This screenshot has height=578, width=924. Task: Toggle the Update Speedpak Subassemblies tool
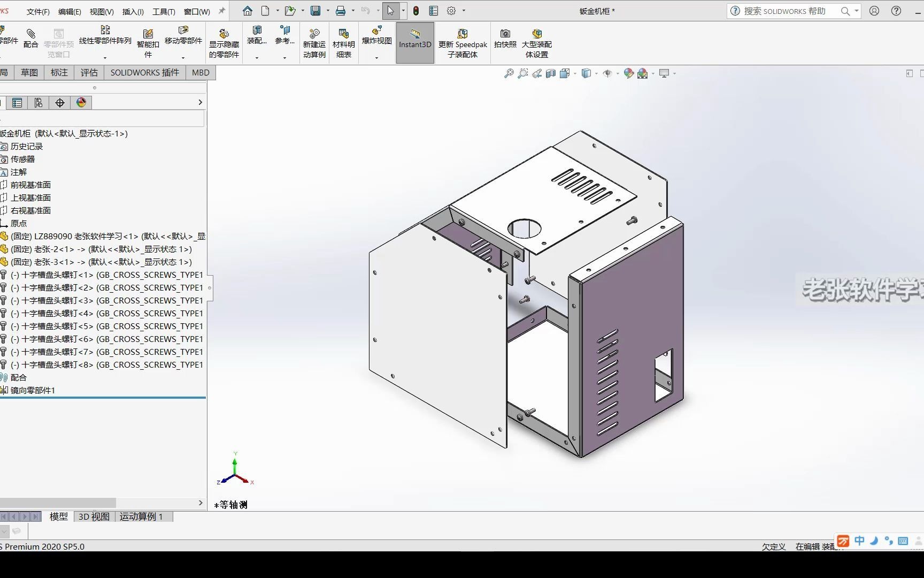[x=462, y=43]
